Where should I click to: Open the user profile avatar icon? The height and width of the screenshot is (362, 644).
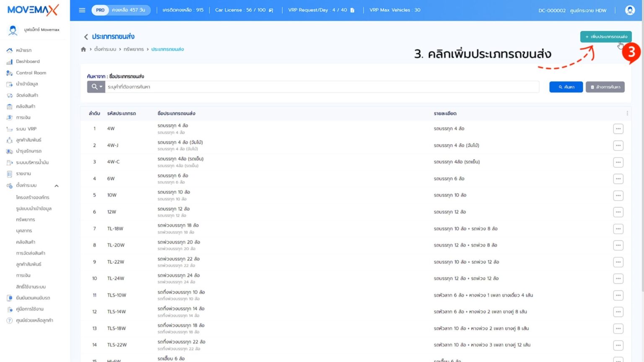(x=629, y=10)
